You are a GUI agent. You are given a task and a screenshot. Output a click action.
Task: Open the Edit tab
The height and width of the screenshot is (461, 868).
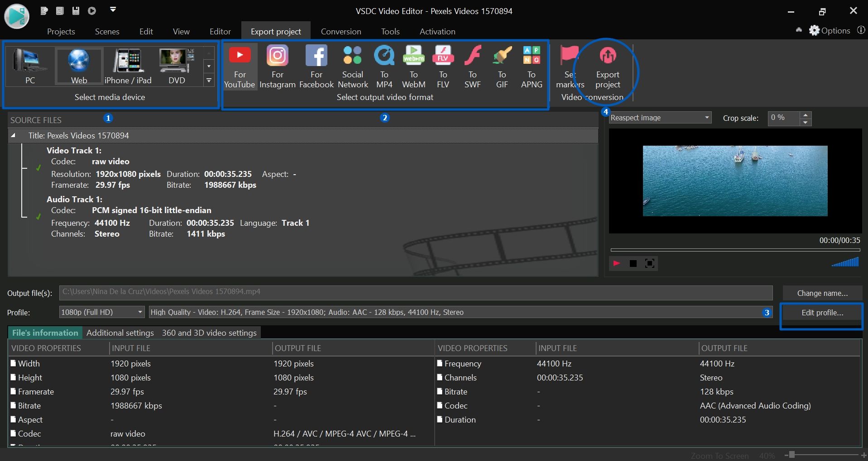pos(146,31)
